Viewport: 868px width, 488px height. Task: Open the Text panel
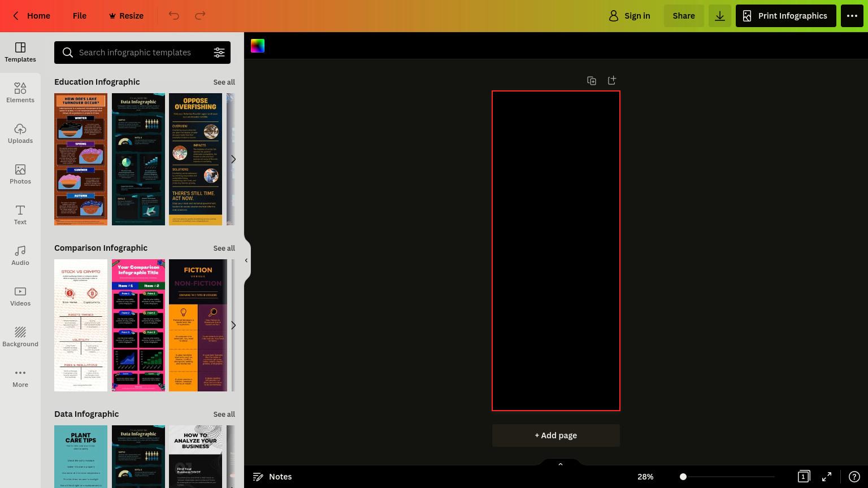20,215
